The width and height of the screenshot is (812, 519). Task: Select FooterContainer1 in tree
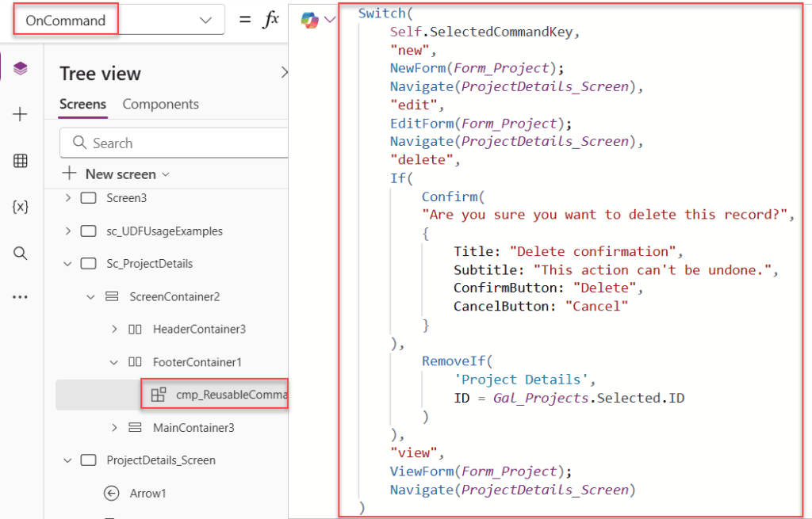click(197, 362)
